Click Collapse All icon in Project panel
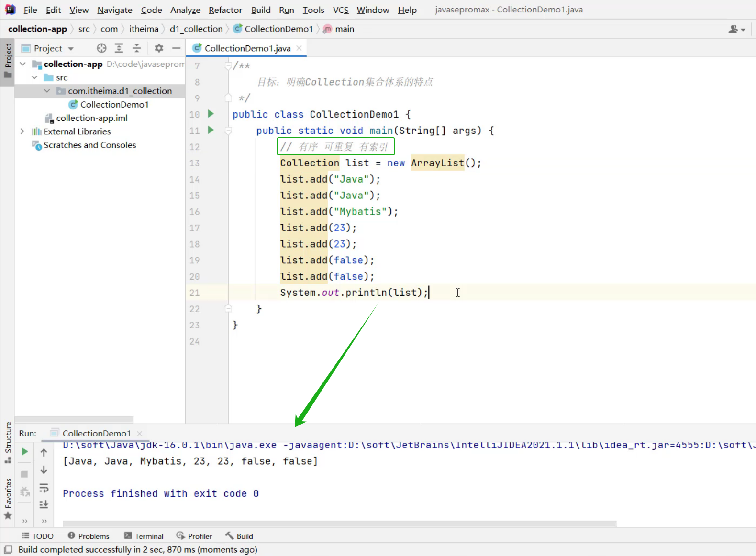 [x=137, y=48]
